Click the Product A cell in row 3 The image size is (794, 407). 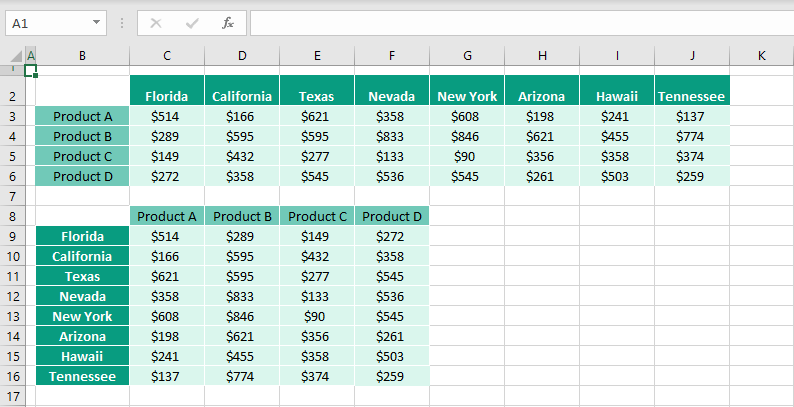pos(82,116)
